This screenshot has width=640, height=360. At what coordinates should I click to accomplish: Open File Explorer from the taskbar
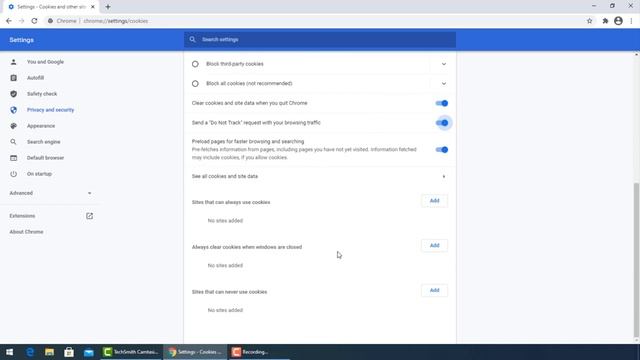pos(49,352)
